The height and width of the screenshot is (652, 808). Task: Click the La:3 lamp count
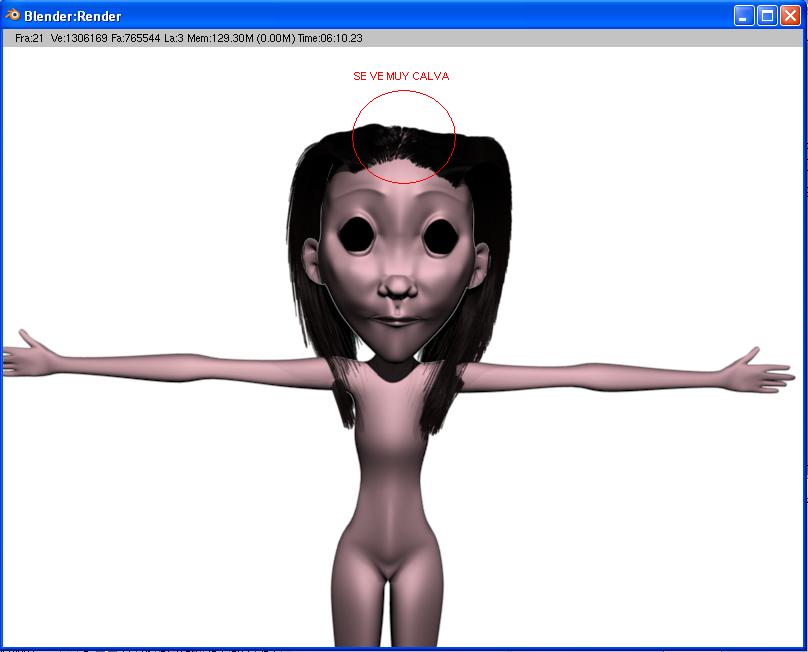[x=174, y=38]
